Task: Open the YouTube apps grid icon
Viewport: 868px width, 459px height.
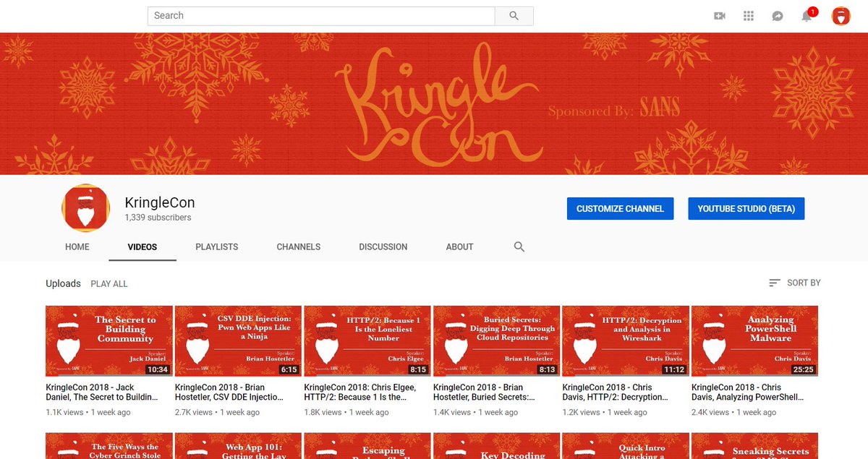Action: [749, 16]
